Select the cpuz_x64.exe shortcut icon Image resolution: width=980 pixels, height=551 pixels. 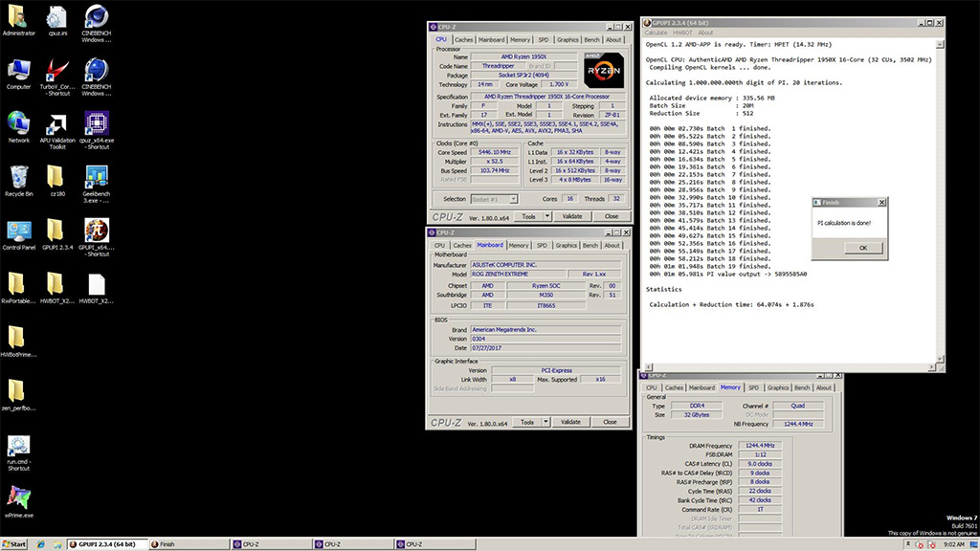97,131
